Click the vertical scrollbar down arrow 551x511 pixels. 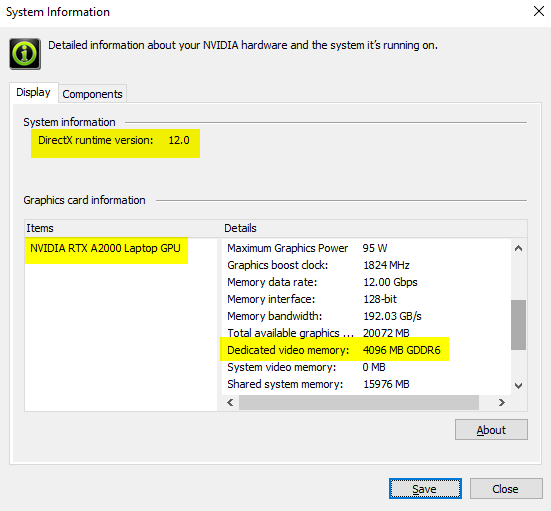point(518,386)
